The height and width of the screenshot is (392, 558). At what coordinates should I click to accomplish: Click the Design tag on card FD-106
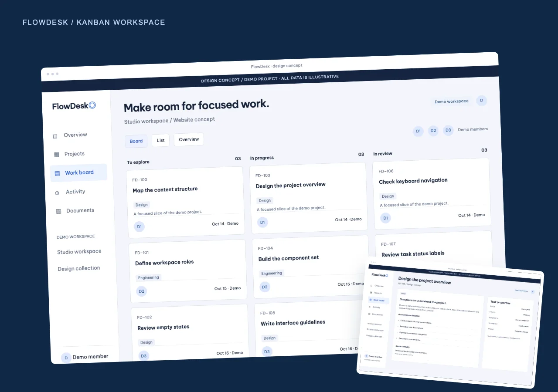tap(388, 196)
